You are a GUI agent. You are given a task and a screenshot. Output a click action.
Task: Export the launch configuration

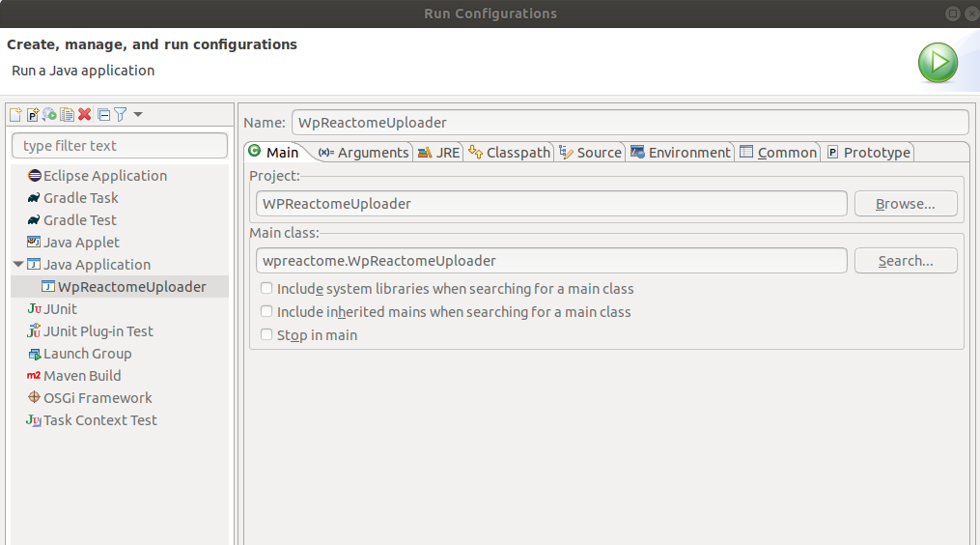pos(49,114)
